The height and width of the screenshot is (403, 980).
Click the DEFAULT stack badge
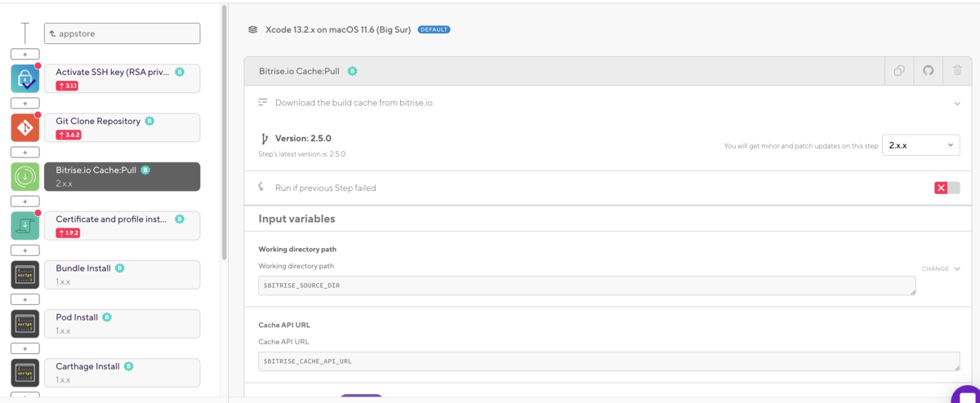[434, 29]
